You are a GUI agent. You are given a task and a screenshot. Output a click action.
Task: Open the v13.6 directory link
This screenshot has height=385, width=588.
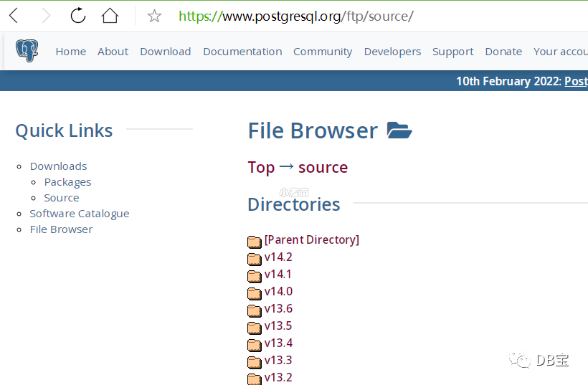click(x=278, y=308)
